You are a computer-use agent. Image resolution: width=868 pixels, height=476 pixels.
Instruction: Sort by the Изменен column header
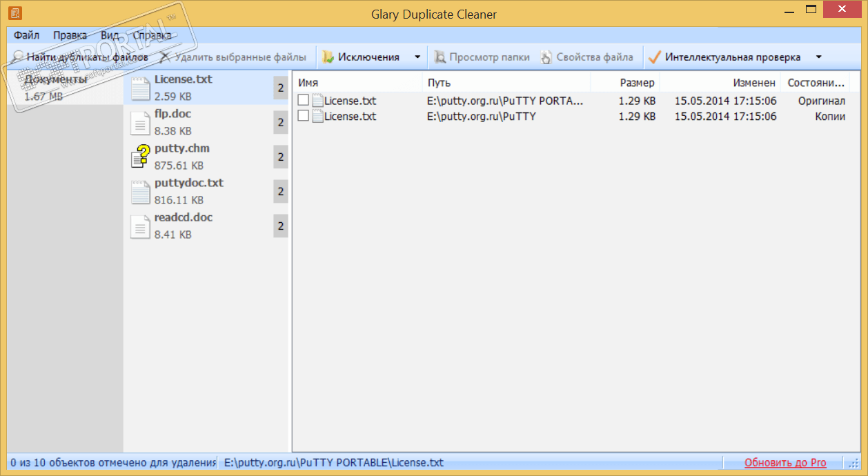point(720,83)
